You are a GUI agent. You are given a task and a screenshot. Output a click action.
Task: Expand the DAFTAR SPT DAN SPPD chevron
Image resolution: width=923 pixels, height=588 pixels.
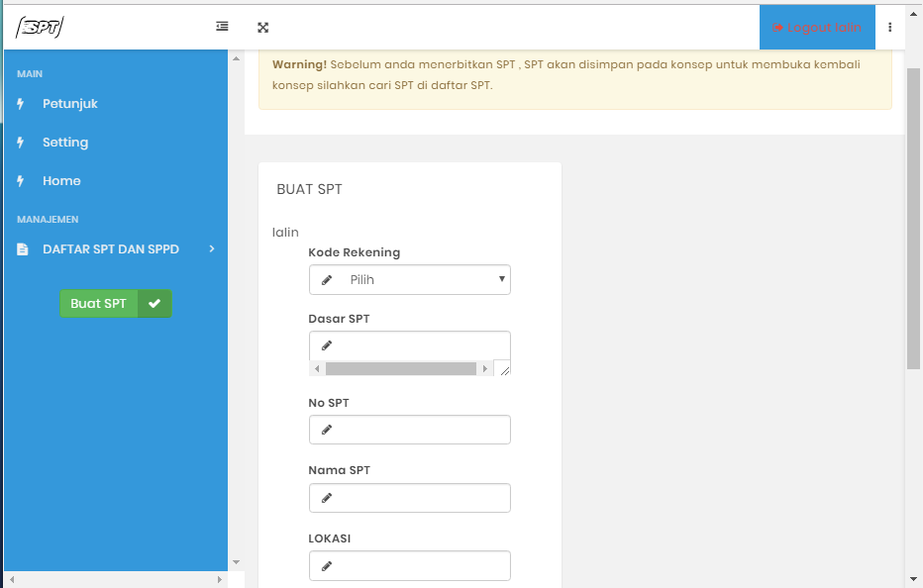(212, 249)
